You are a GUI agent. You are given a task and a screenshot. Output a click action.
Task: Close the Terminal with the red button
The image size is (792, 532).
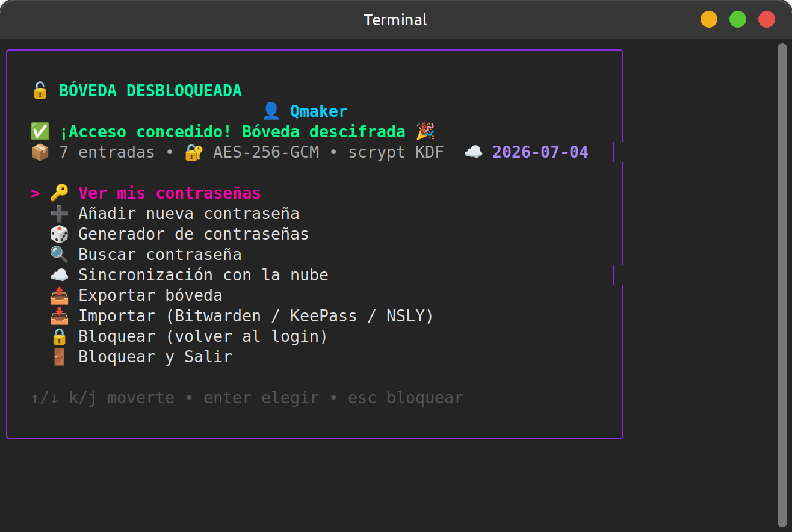[x=767, y=19]
